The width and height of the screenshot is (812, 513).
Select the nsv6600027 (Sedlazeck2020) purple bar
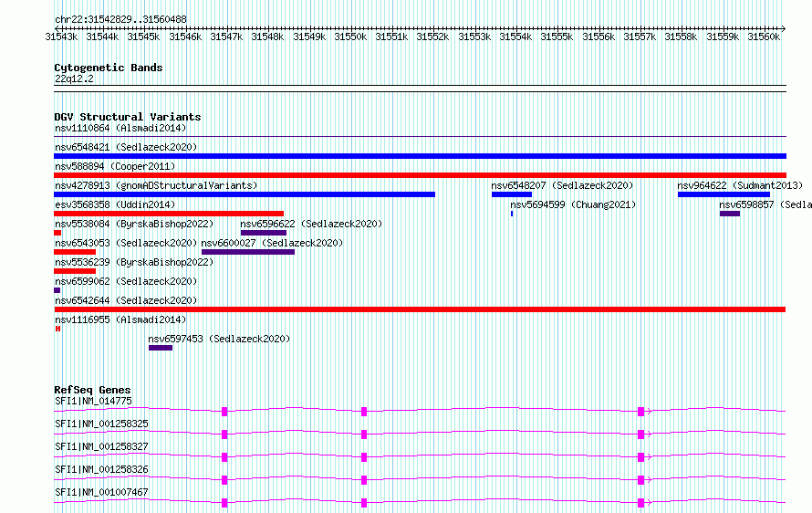[248, 252]
